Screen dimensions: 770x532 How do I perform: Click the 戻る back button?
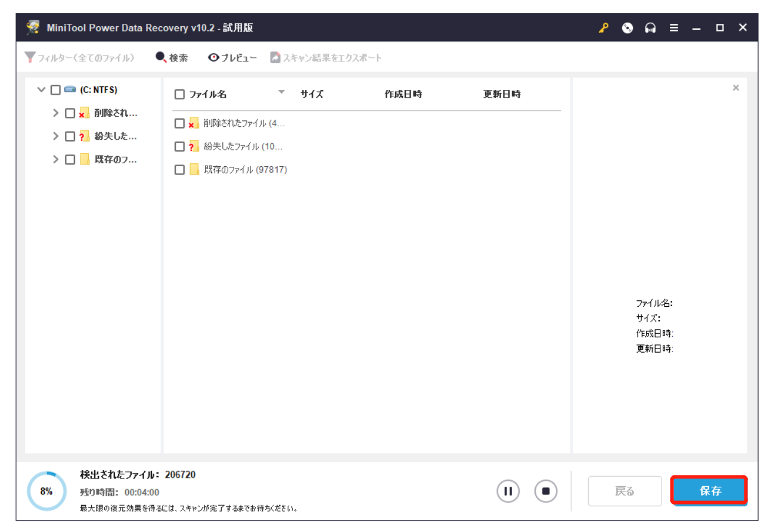coord(625,491)
